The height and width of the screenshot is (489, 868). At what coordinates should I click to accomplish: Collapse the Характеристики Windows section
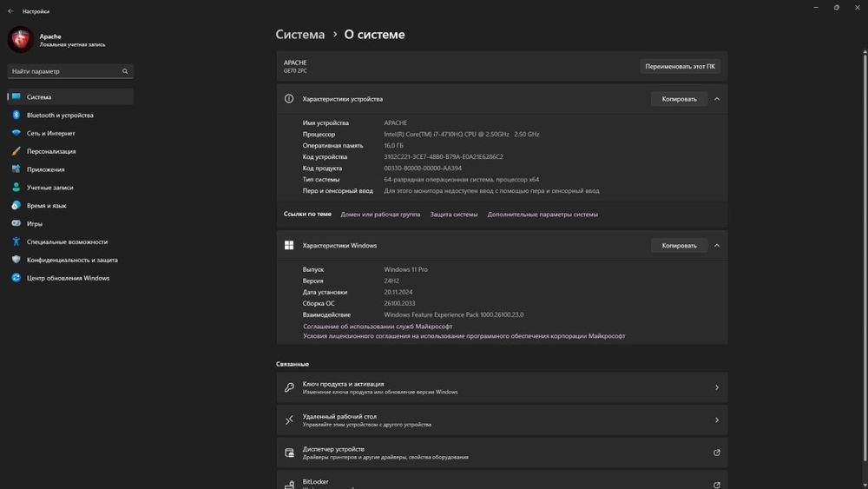pyautogui.click(x=717, y=246)
